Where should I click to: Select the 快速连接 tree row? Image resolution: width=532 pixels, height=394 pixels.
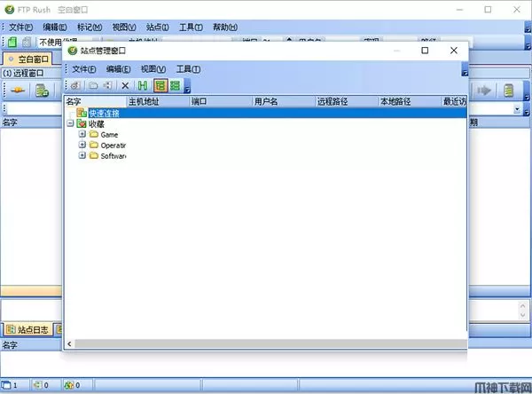[266, 113]
